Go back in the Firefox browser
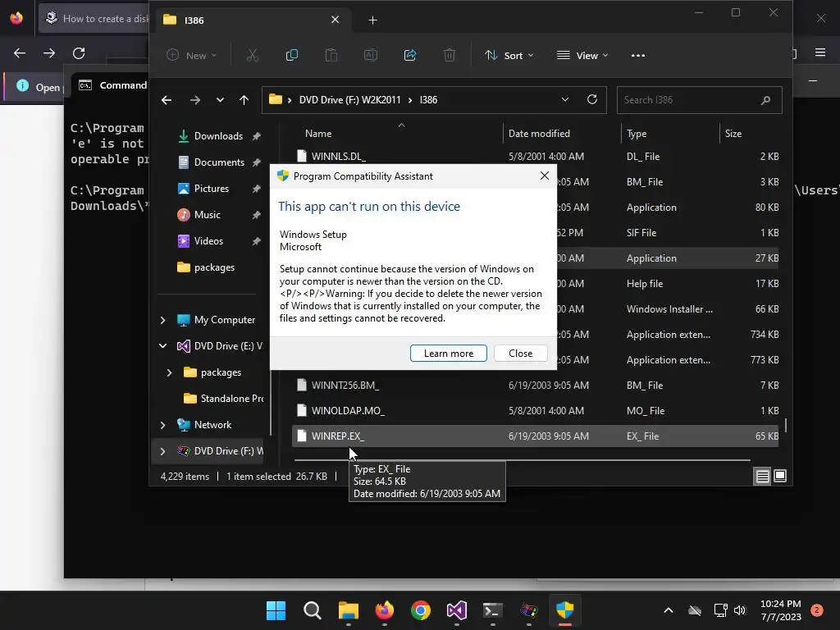Image resolution: width=840 pixels, height=630 pixels. [x=20, y=53]
